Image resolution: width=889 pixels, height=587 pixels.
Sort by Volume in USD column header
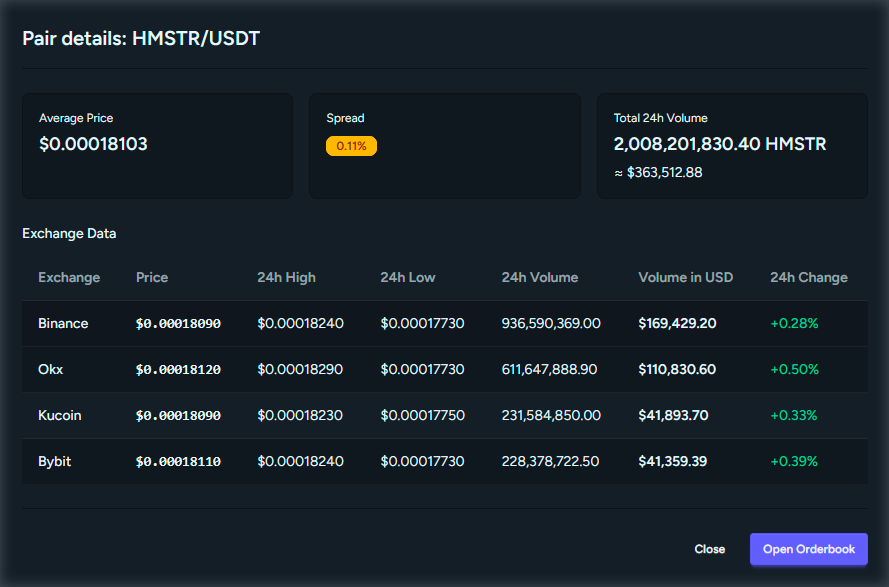pos(686,277)
